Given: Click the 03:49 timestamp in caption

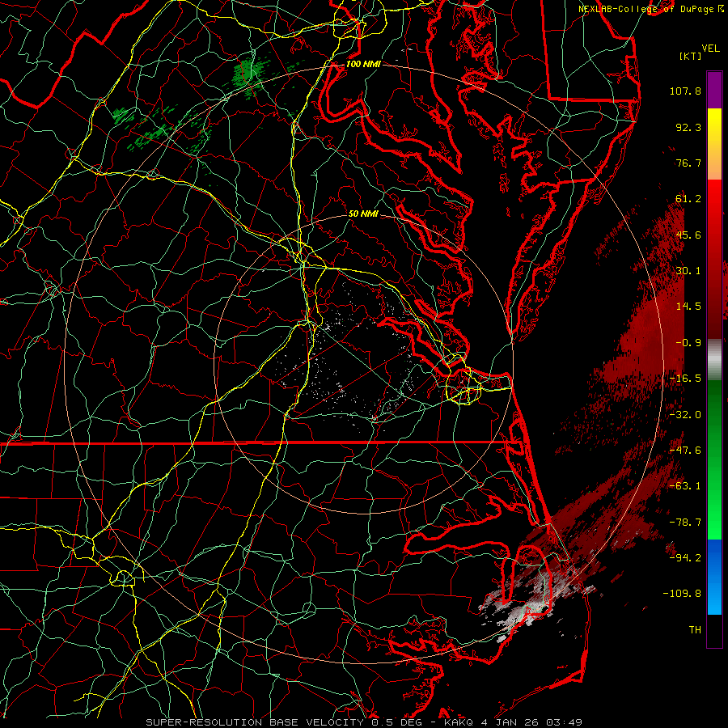Looking at the screenshot, I should (x=564, y=722).
